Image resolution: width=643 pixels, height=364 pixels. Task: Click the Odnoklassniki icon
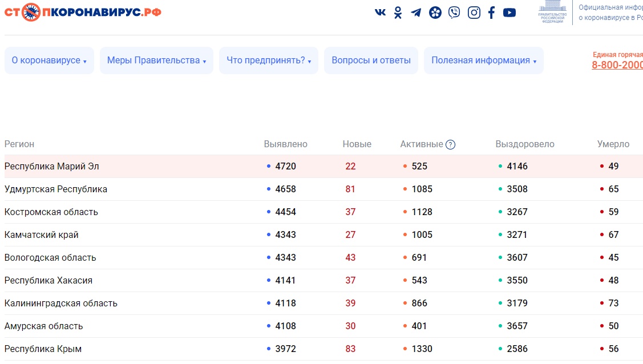tap(398, 13)
